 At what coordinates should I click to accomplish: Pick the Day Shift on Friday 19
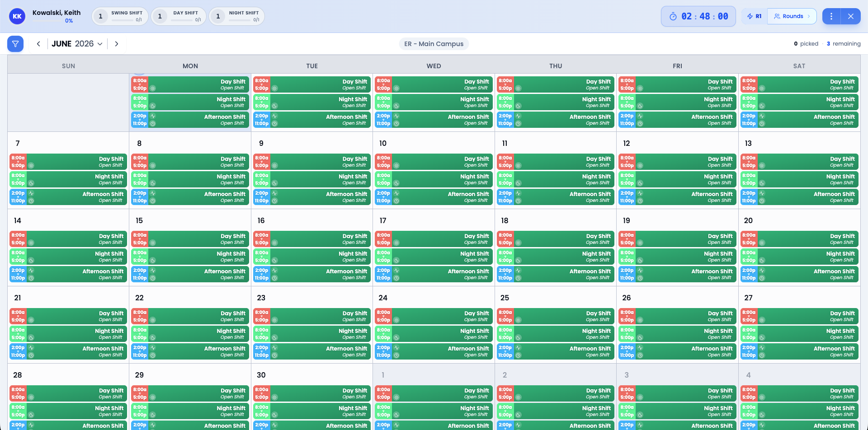(x=677, y=239)
